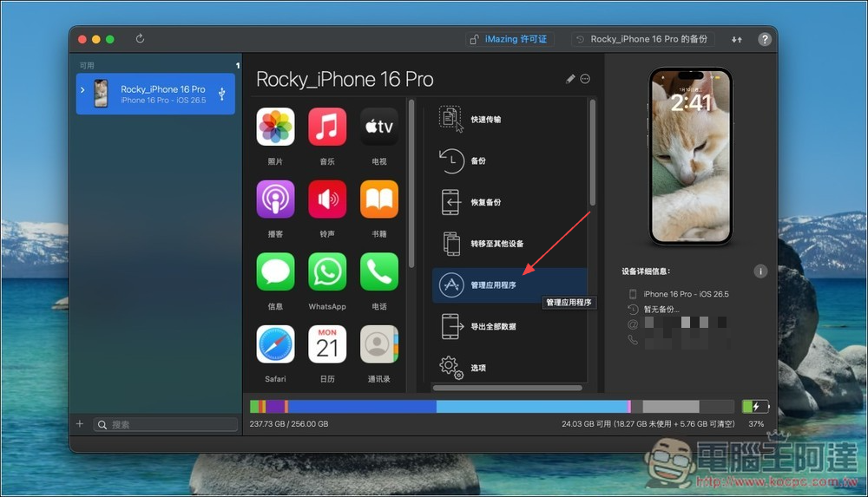868x497 pixels.
Task: Open the Photos (照片) app icon
Action: [x=275, y=127]
